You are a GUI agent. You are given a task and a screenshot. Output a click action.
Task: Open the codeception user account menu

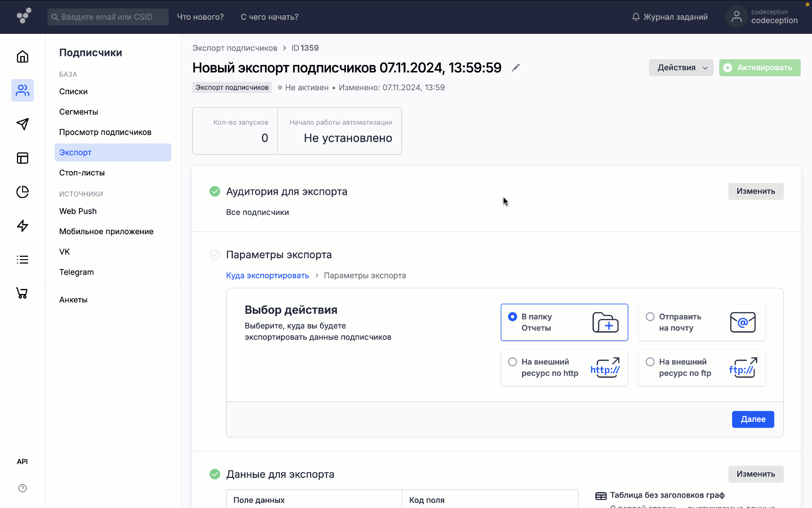pos(763,17)
